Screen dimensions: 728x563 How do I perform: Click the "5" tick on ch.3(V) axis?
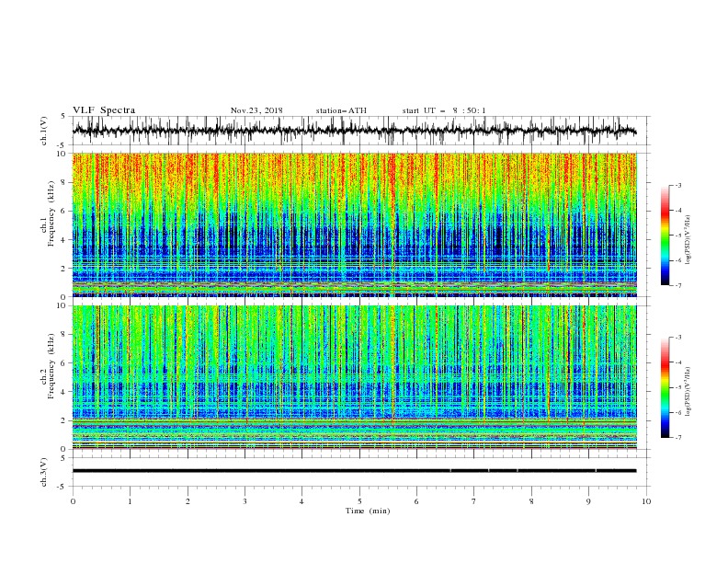coord(63,457)
